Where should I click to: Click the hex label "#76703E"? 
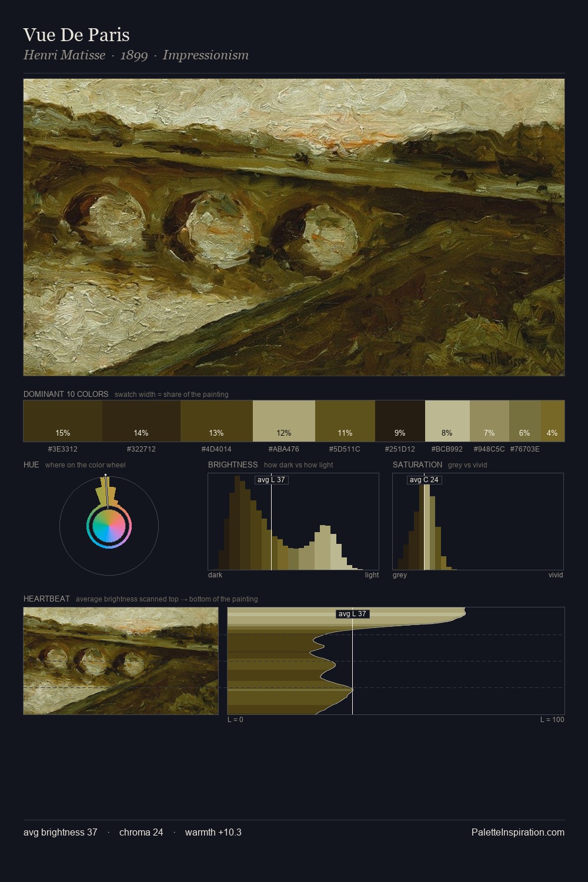525,449
